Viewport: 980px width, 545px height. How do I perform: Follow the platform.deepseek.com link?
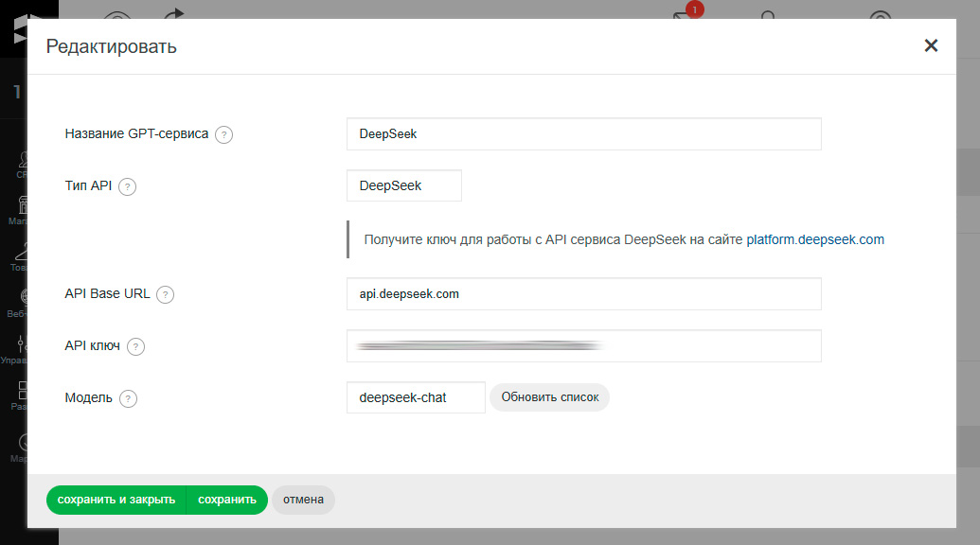(x=815, y=239)
